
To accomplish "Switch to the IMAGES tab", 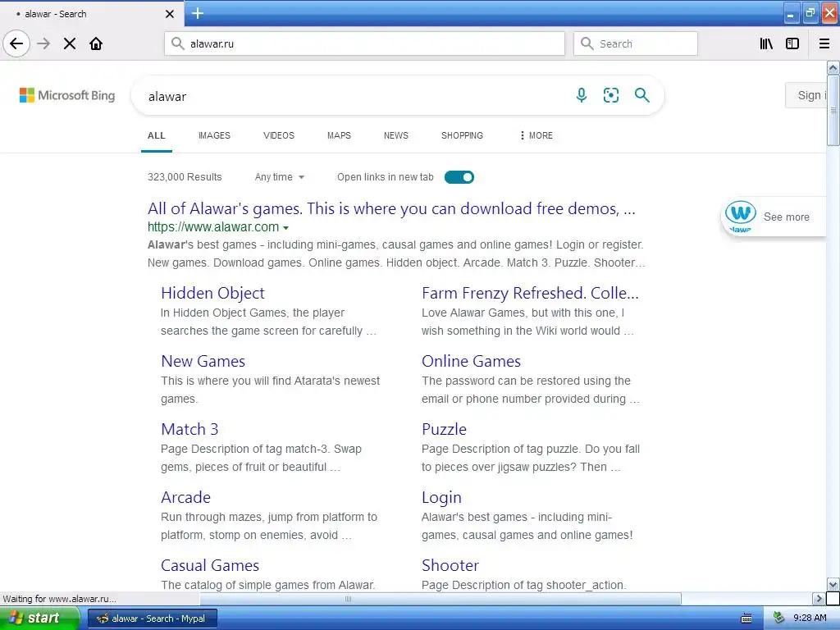I will click(x=214, y=135).
